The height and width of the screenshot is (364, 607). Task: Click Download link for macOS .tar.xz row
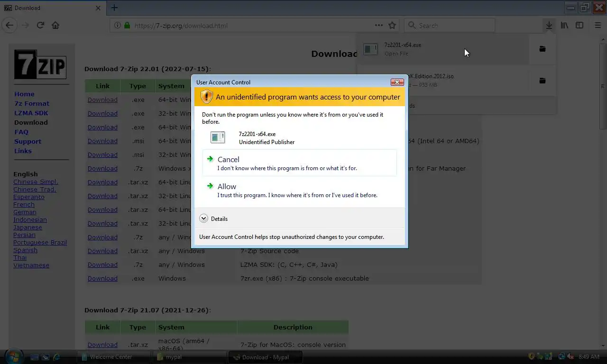coord(102,345)
